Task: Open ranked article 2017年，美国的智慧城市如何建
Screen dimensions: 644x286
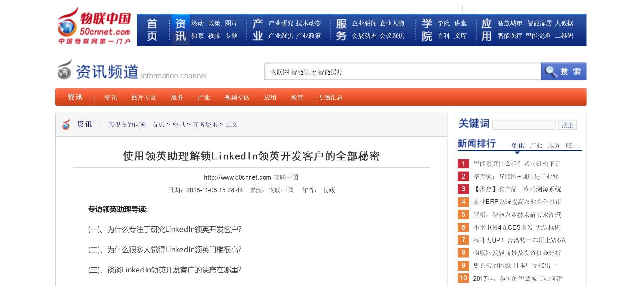Action: 517,278
